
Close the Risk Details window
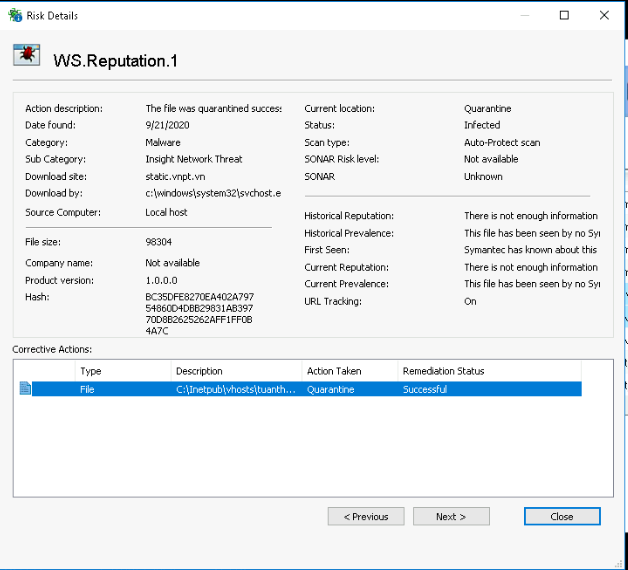[x=604, y=15]
